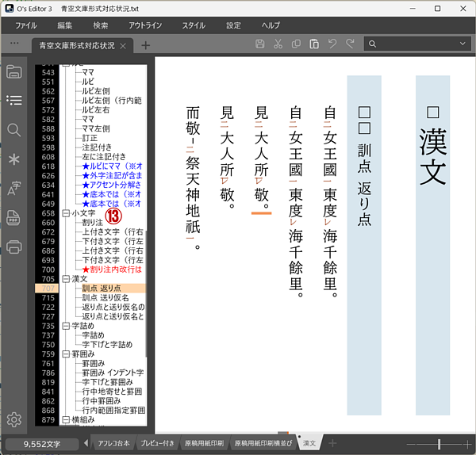Click the undo arrow toolbar icon
Viewport: 476px width, 455px height.
point(332,44)
